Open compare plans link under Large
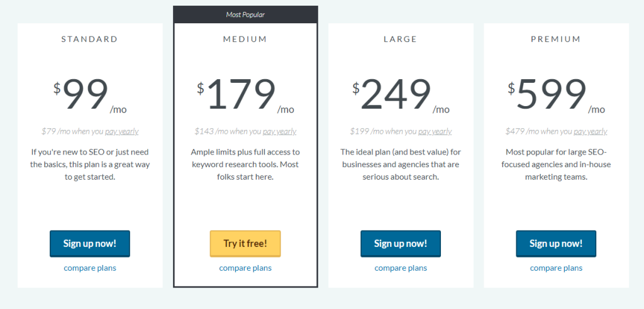The height and width of the screenshot is (309, 644). click(x=401, y=268)
